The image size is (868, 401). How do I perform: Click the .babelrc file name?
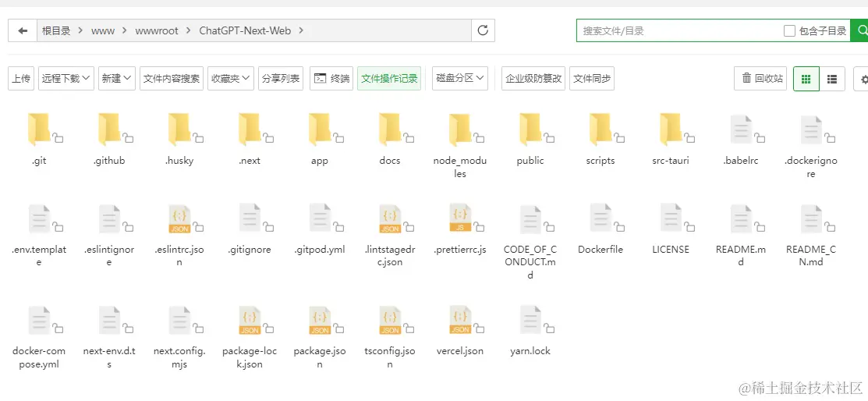741,161
